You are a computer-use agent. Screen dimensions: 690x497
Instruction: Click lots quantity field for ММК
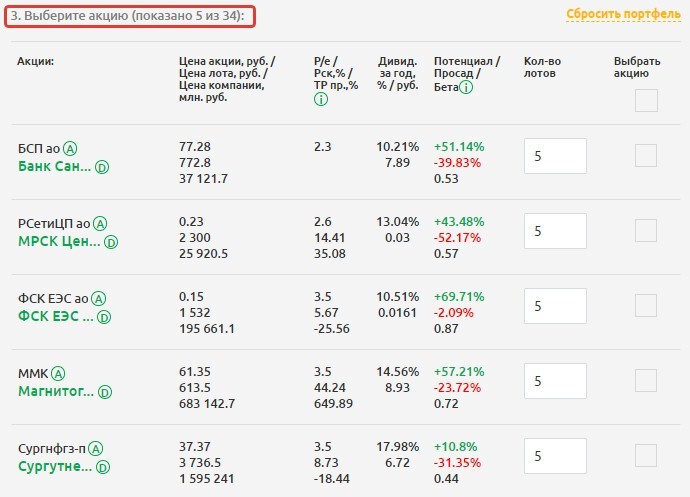(x=555, y=381)
